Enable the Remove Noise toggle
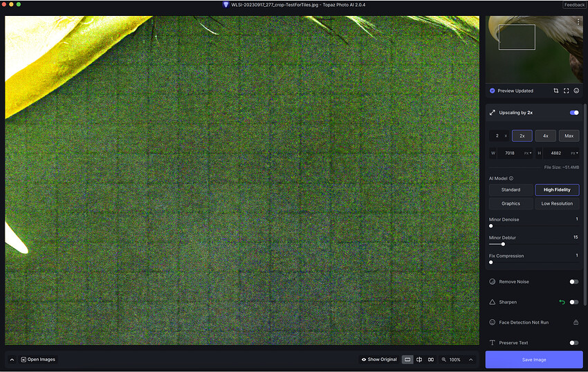This screenshot has width=588, height=372. point(573,281)
